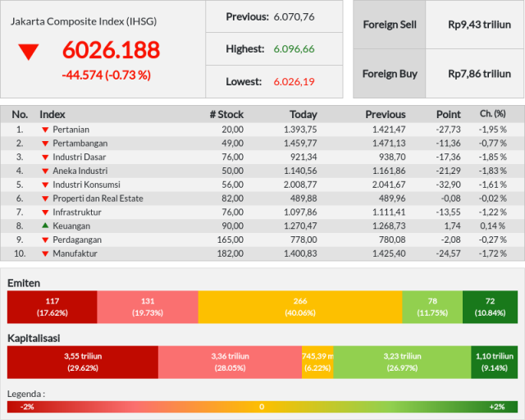Click Industri Konsumsi's point value -32,90
The width and height of the screenshot is (525, 420).
(449, 185)
